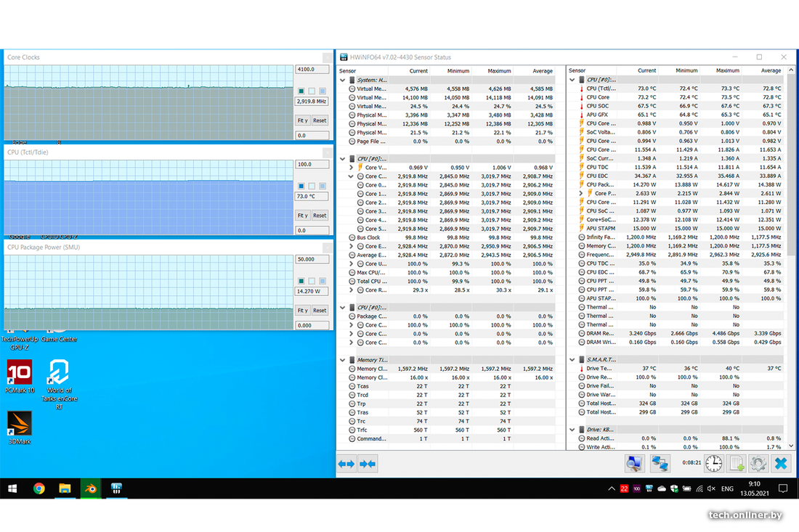Open sensor settings gear icon
799x532 pixels.
(x=758, y=463)
